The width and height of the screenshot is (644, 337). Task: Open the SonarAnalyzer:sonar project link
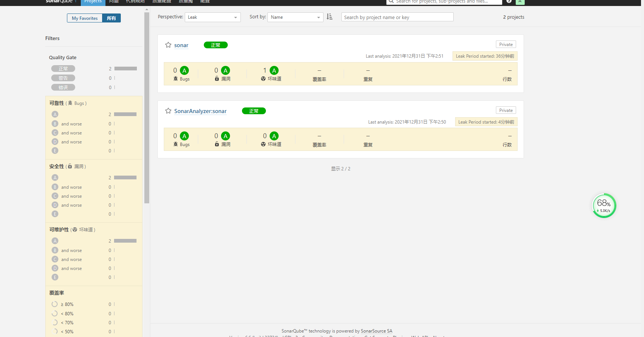(200, 111)
